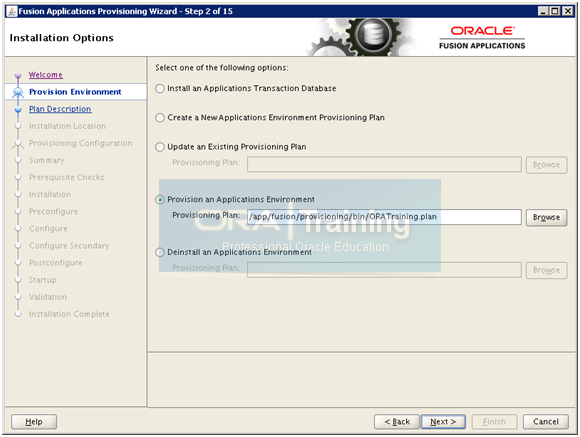Cancel the provisioning wizard
This screenshot has height=437, width=580.
(546, 421)
